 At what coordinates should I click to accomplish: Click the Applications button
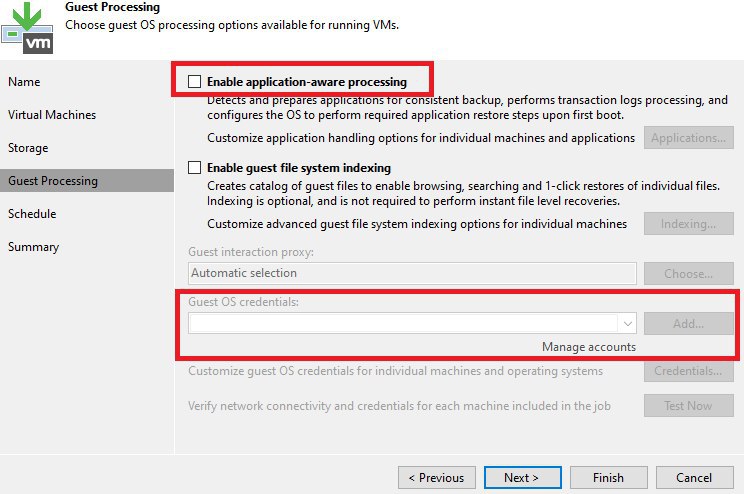pyautogui.click(x=689, y=138)
